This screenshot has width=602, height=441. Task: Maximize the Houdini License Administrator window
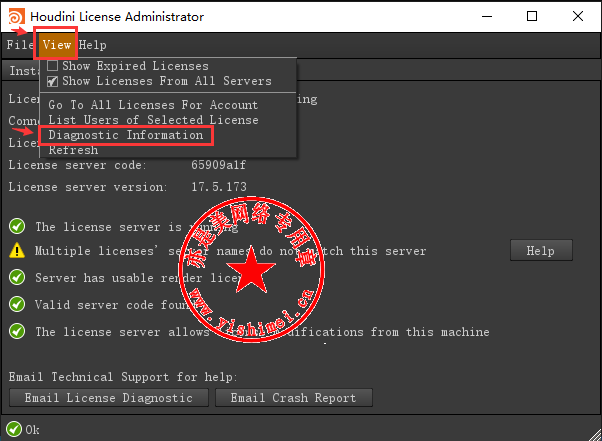(532, 17)
